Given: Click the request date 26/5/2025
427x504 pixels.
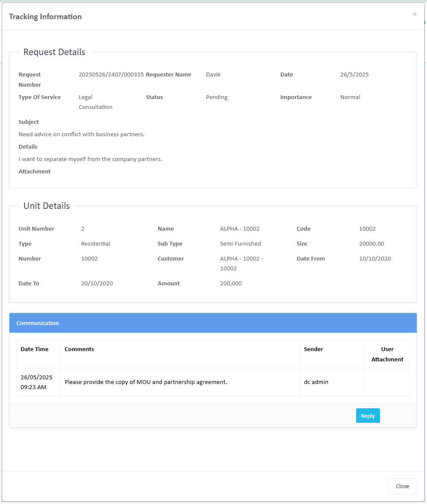Looking at the screenshot, I should point(354,75).
